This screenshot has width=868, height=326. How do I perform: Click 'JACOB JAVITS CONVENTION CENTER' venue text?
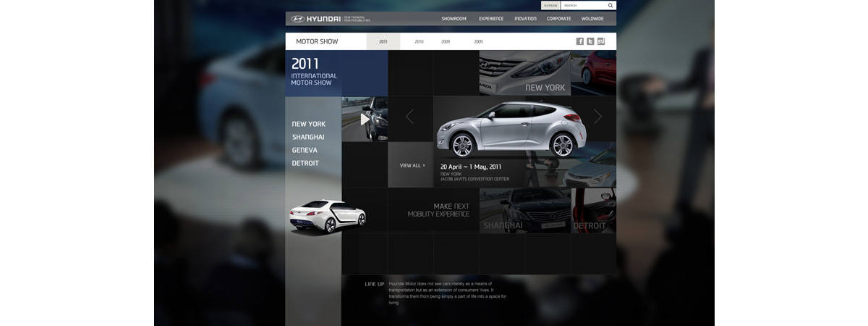[x=475, y=179]
